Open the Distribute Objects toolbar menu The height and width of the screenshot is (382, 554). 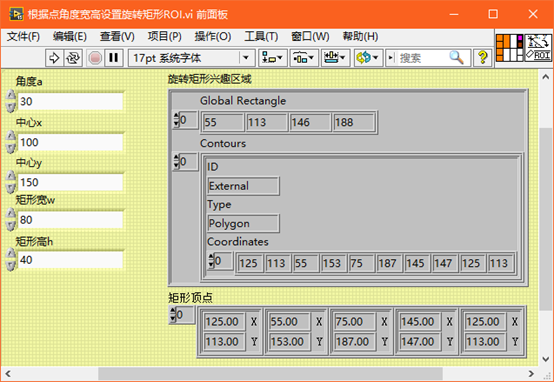click(x=304, y=58)
